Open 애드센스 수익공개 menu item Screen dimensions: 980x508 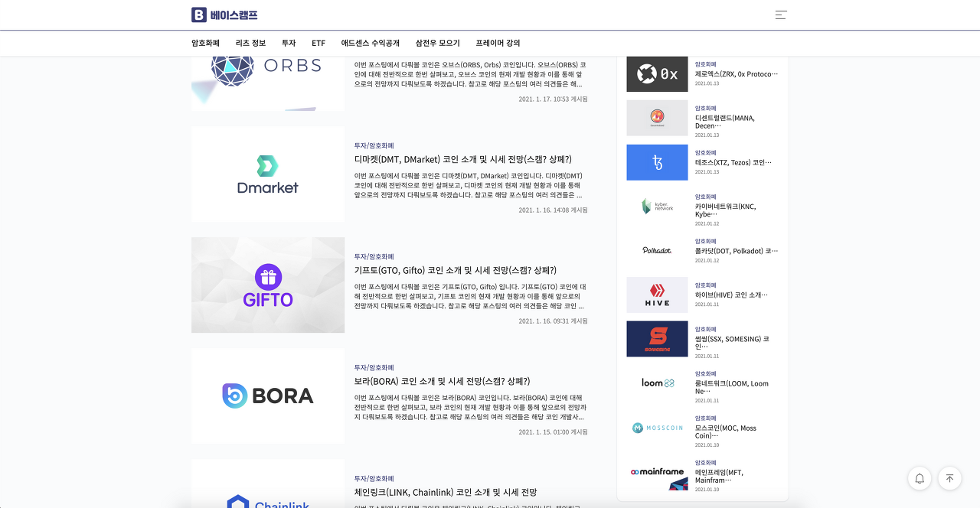click(371, 43)
